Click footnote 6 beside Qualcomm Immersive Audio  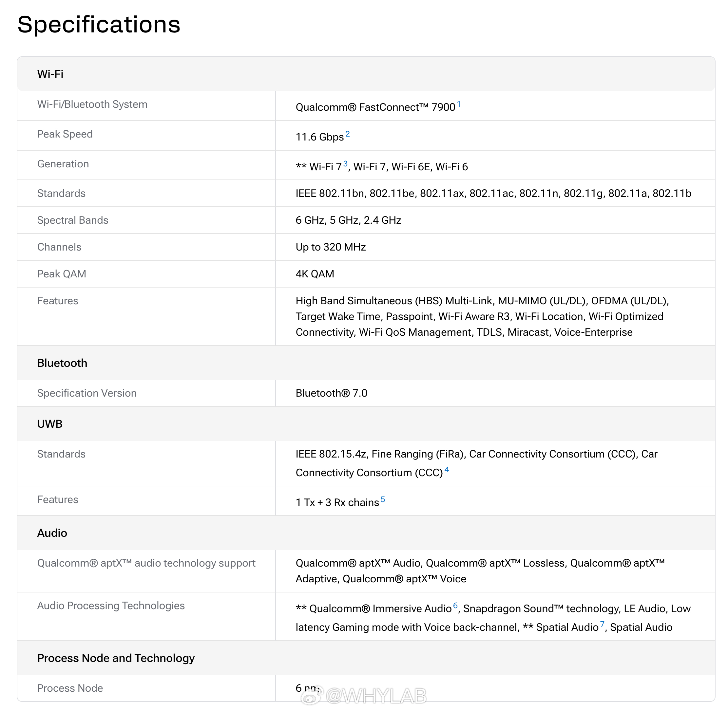coord(455,606)
